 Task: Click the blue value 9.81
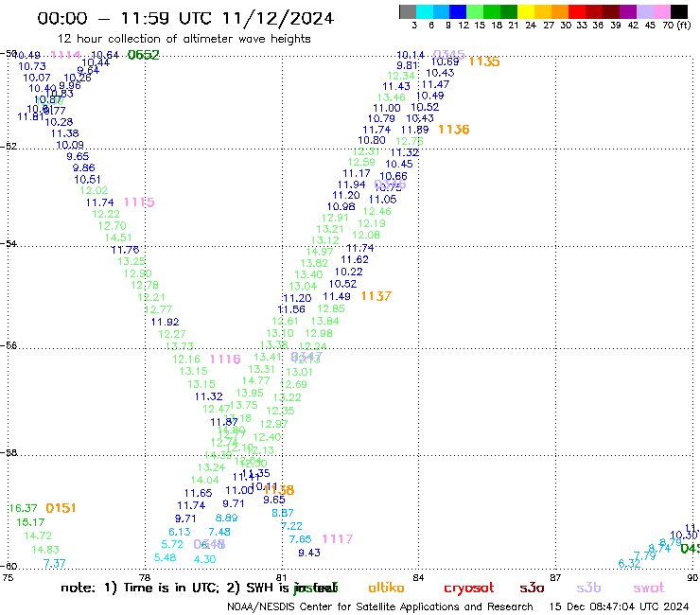click(407, 65)
